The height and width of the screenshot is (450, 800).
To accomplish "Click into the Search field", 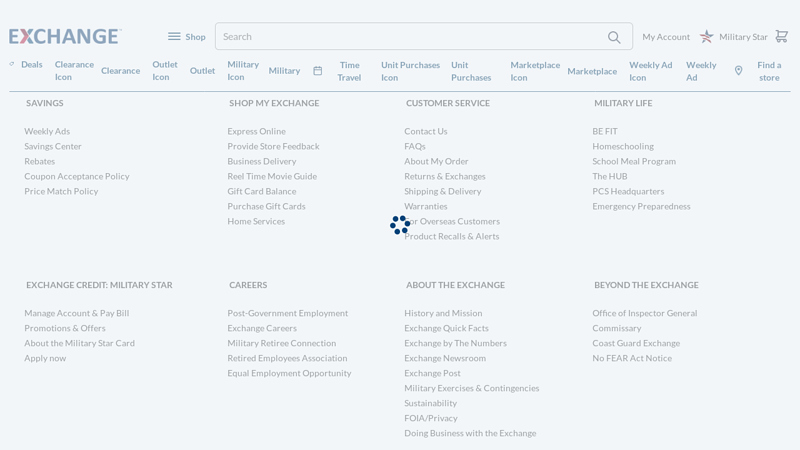I will pos(410,37).
